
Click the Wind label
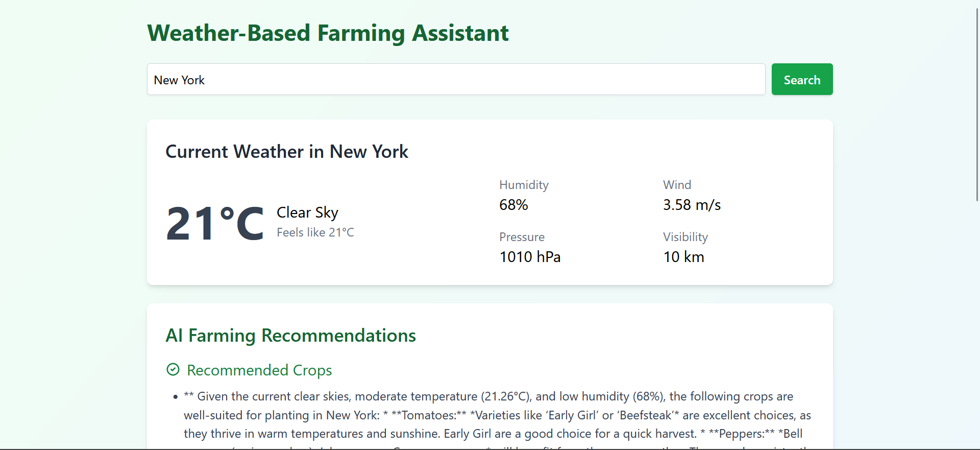(x=677, y=185)
